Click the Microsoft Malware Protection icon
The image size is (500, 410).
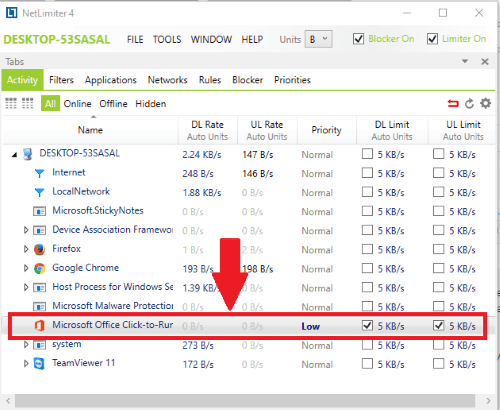pos(39,306)
